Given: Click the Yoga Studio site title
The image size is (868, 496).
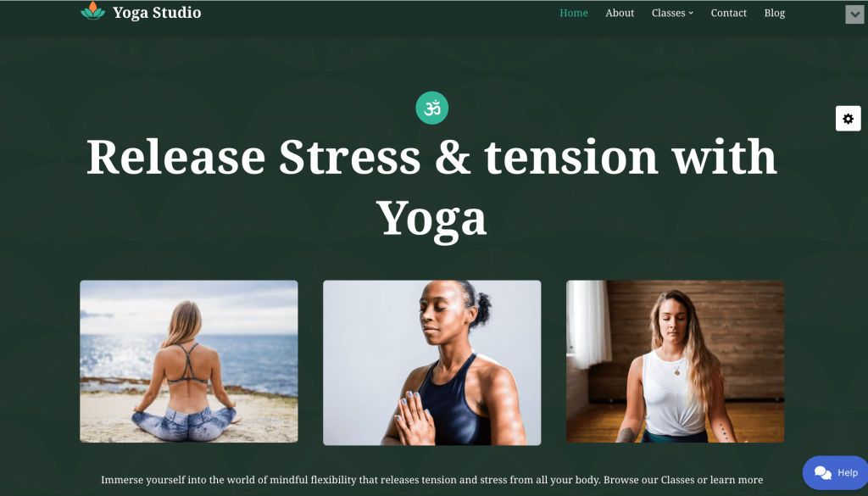Looking at the screenshot, I should pos(157,12).
